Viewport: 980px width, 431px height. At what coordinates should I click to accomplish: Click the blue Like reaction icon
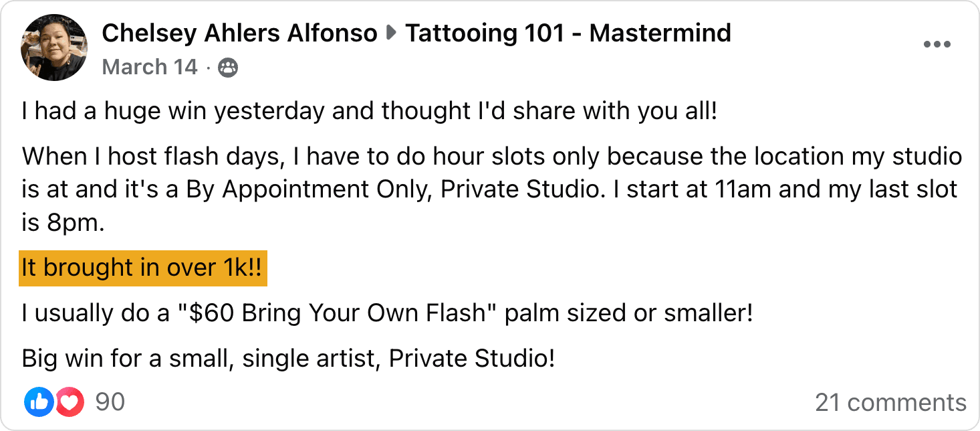click(x=39, y=402)
